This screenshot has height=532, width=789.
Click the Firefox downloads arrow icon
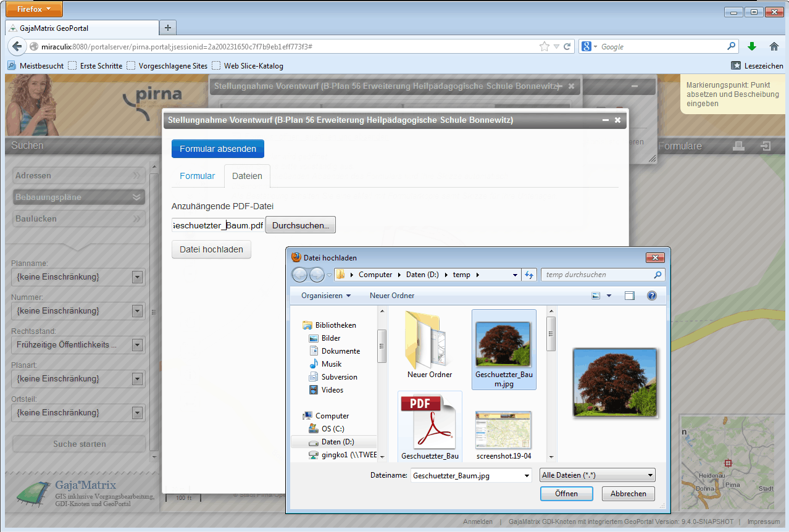tap(751, 46)
